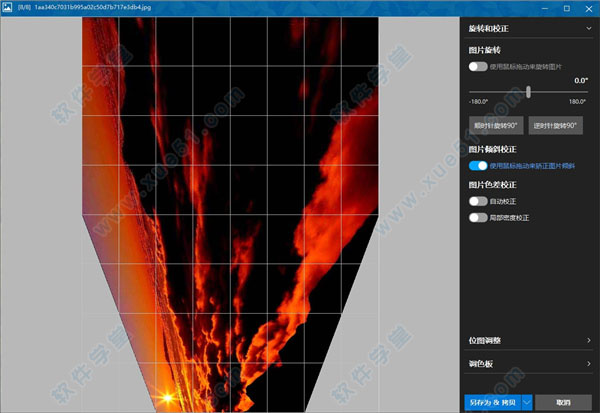Toggle 使用鼠标拖动来旋转图片 switch
Image resolution: width=600 pixels, height=413 pixels.
click(478, 67)
